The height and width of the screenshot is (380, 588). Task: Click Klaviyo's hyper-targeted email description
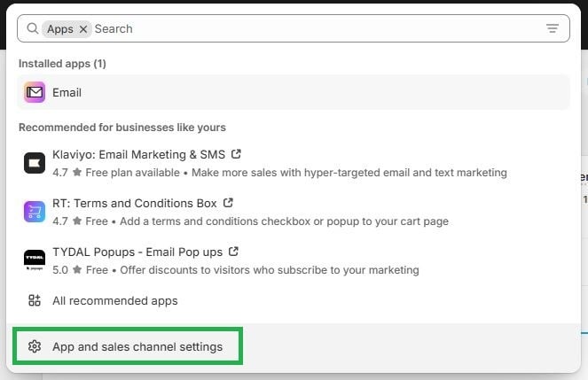(x=349, y=173)
